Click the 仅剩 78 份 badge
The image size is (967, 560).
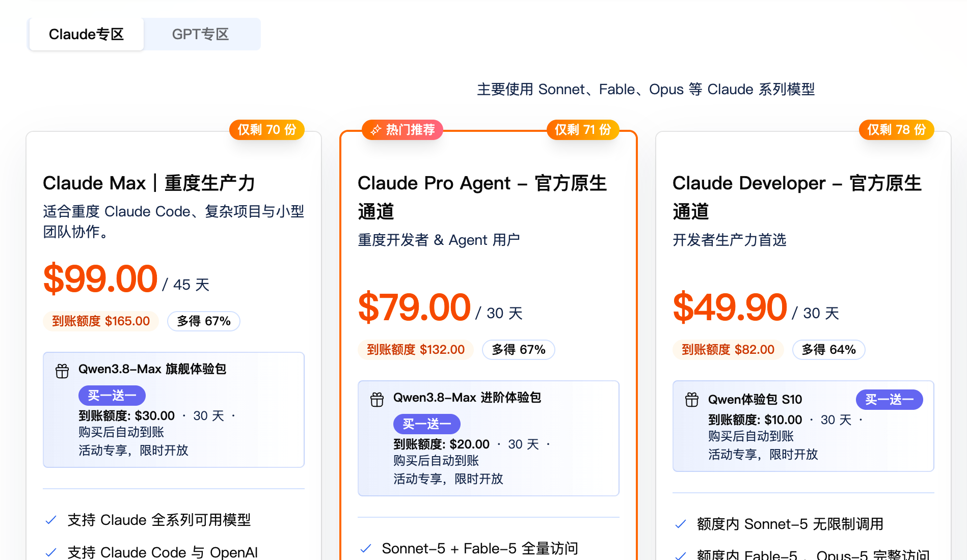pos(897,130)
